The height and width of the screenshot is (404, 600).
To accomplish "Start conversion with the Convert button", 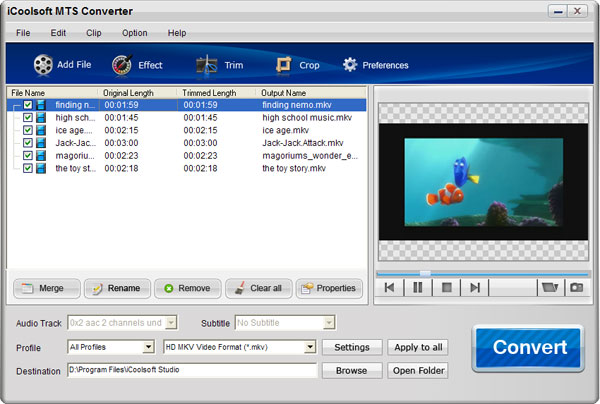I will click(x=528, y=348).
